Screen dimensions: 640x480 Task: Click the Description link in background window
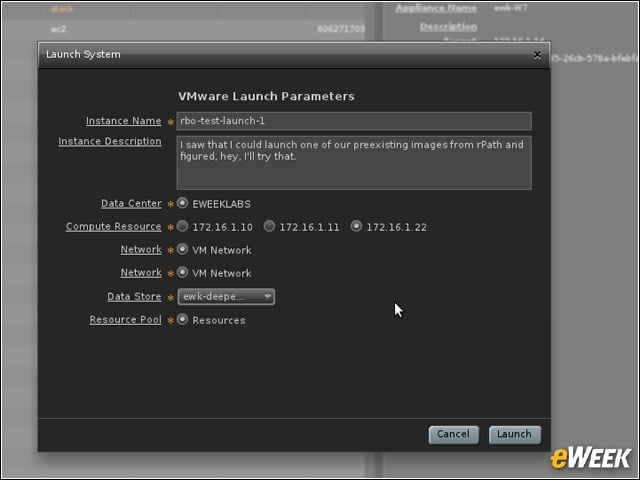[x=448, y=27]
